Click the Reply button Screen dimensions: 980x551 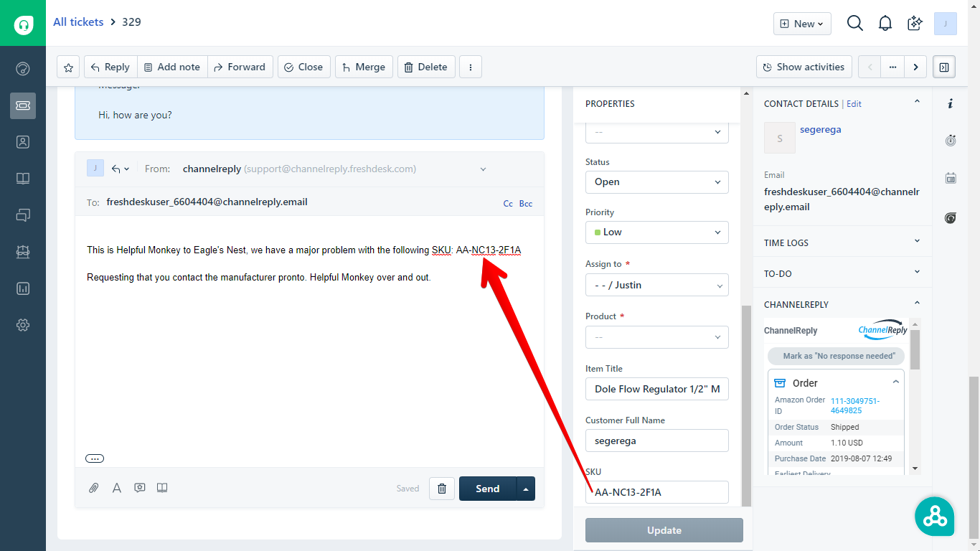(110, 67)
